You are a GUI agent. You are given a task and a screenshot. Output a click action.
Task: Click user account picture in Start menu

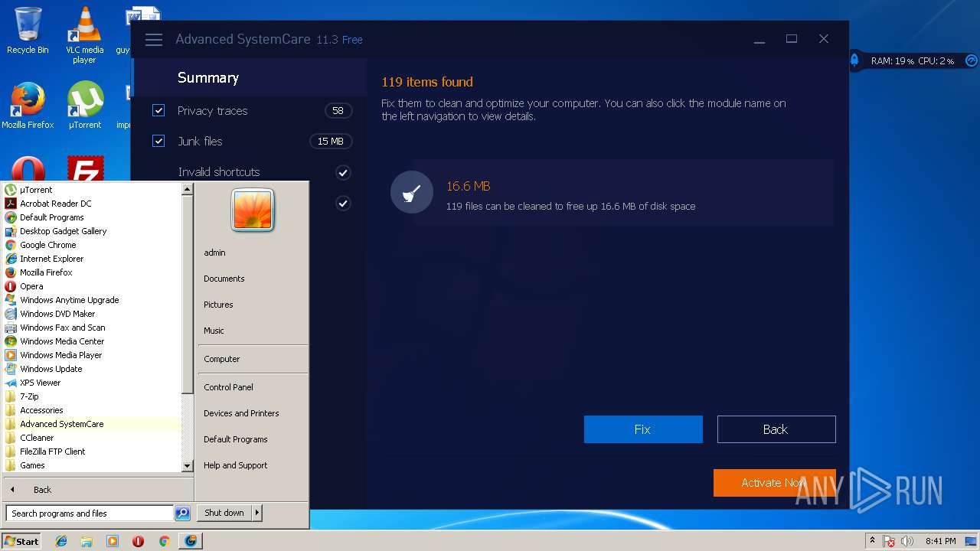pos(253,210)
